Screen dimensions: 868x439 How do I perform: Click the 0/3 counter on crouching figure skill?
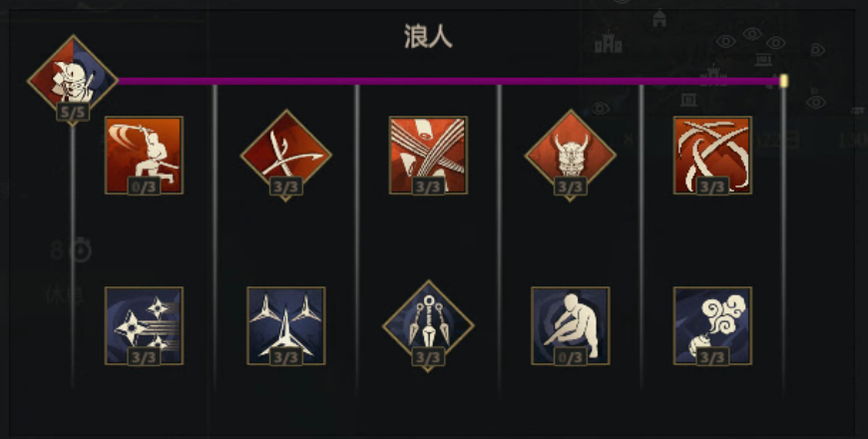coord(570,357)
